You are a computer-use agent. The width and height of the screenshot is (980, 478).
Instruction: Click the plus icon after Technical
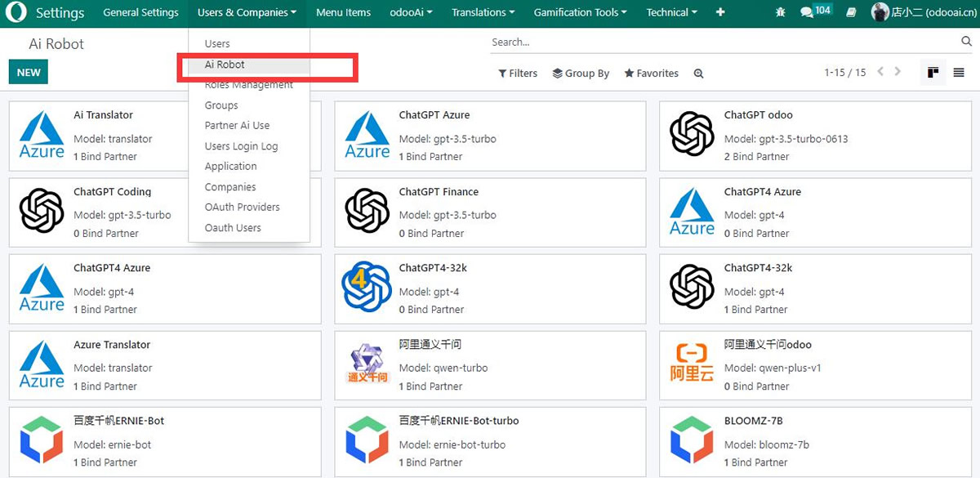click(x=719, y=12)
